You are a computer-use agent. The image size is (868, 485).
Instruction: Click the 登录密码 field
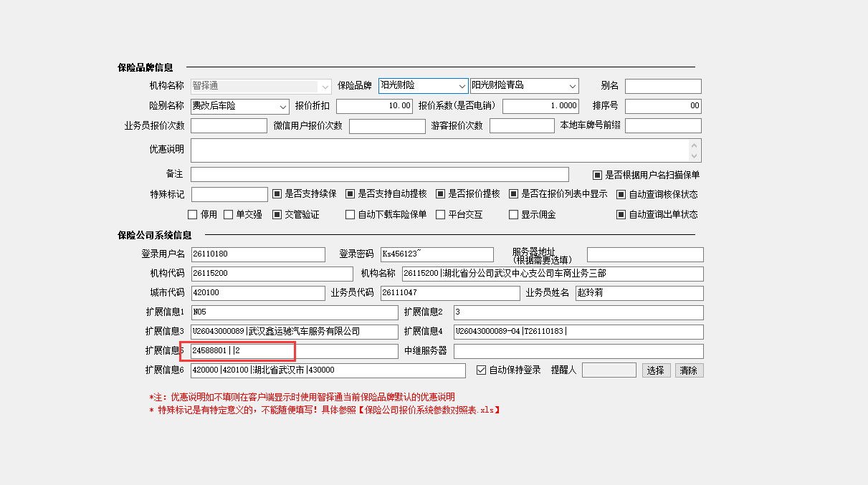pyautogui.click(x=437, y=254)
